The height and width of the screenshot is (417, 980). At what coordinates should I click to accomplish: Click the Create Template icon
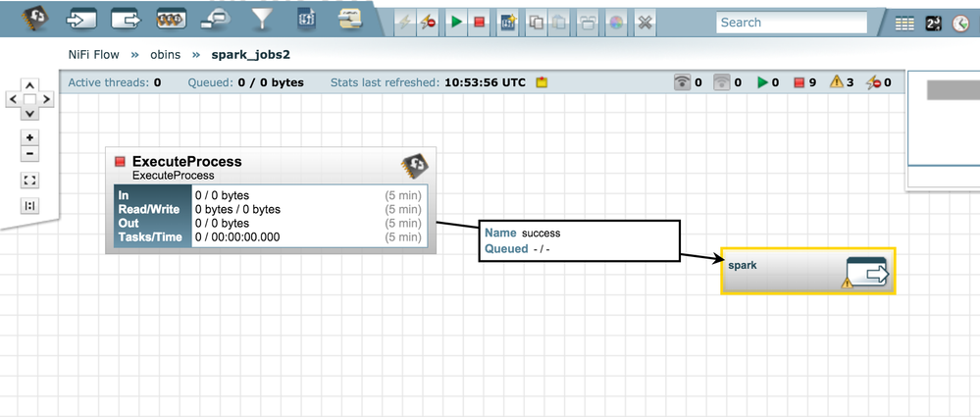pyautogui.click(x=508, y=23)
